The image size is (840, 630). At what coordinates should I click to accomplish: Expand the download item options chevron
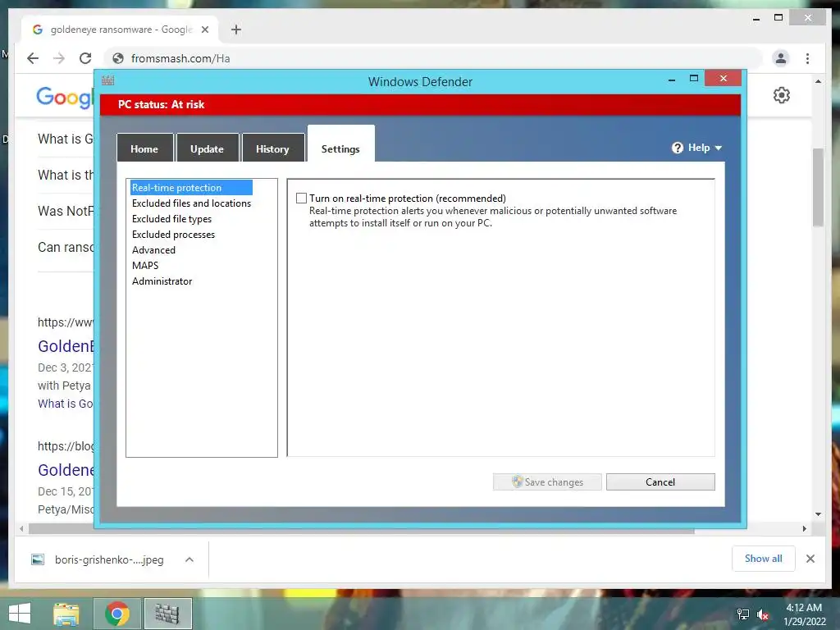[x=189, y=559]
